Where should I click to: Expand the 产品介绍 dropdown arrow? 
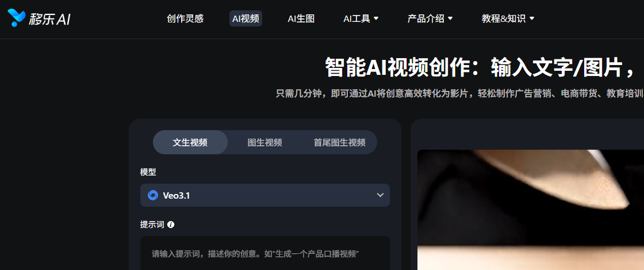pyautogui.click(x=450, y=18)
